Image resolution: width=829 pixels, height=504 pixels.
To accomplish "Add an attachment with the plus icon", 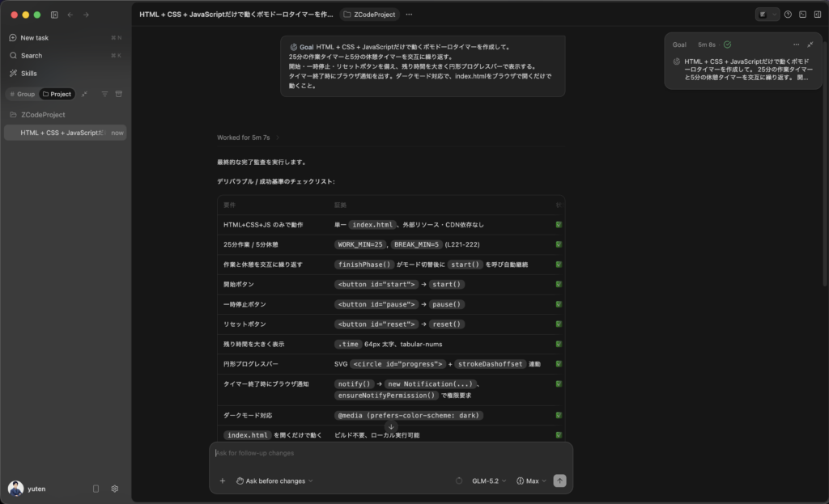I will 223,481.
